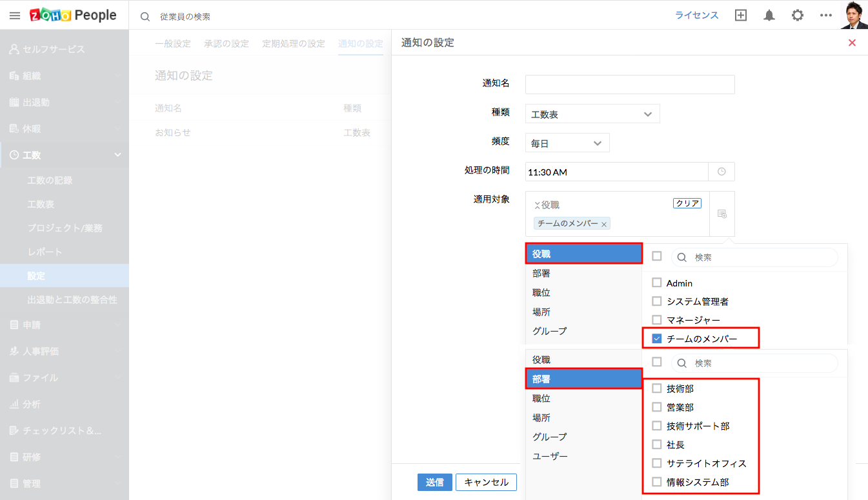This screenshot has height=500, width=868.
Task: Expand the 頻度 dropdown showing 毎日
Action: click(x=567, y=143)
